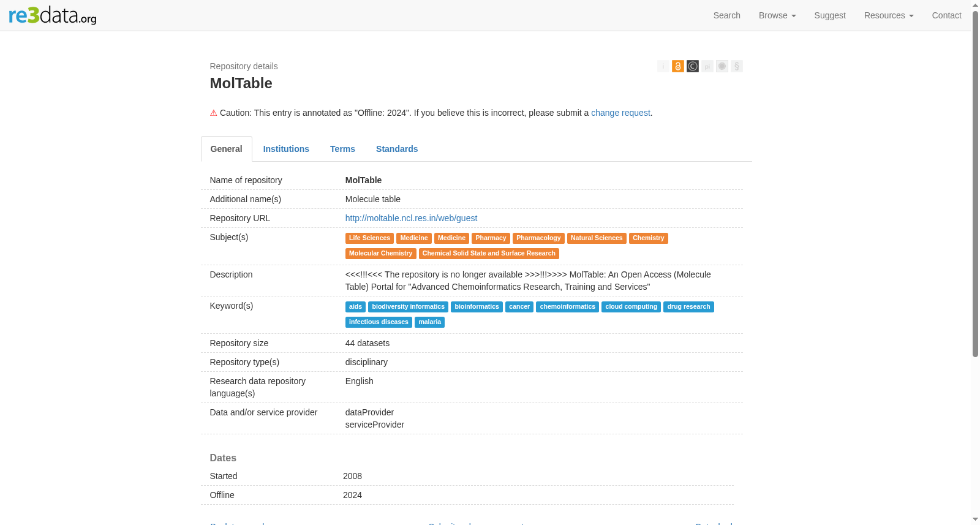Open the Browse dropdown menu

pos(777,15)
